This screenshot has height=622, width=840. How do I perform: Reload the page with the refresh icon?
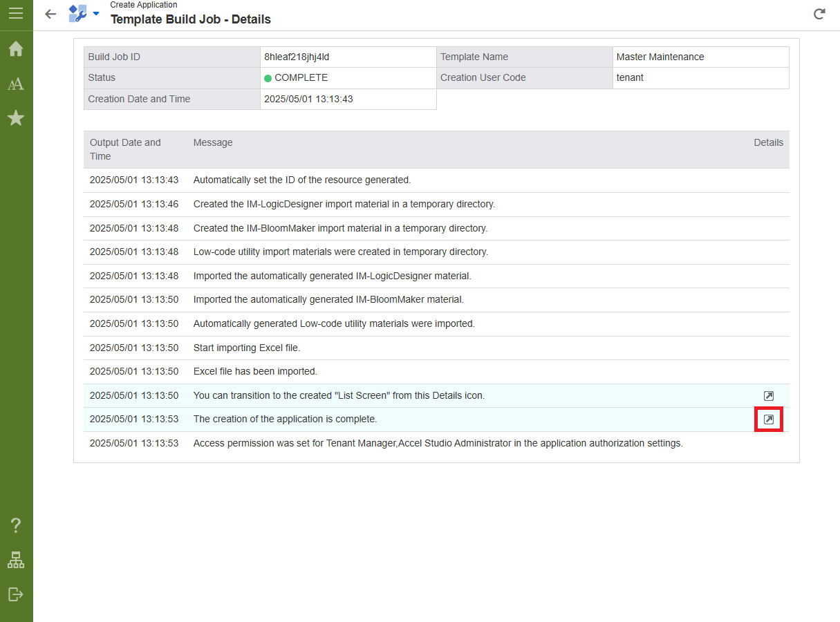pyautogui.click(x=819, y=14)
